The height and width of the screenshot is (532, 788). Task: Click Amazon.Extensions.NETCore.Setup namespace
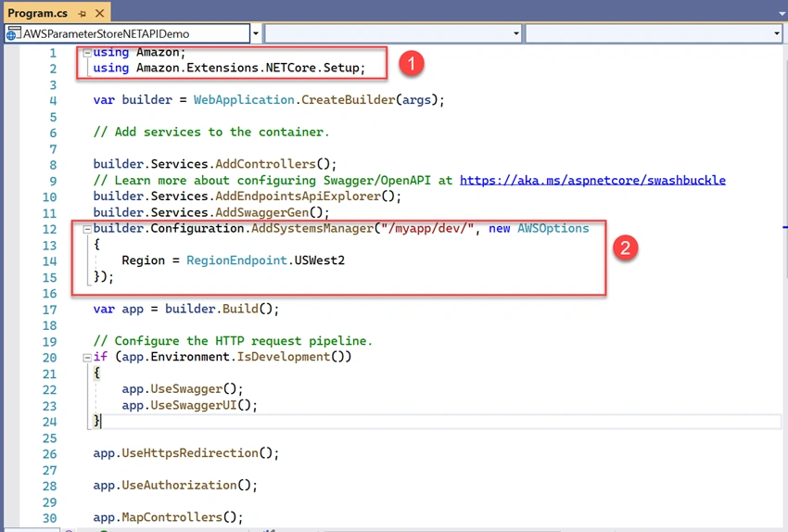tap(248, 68)
